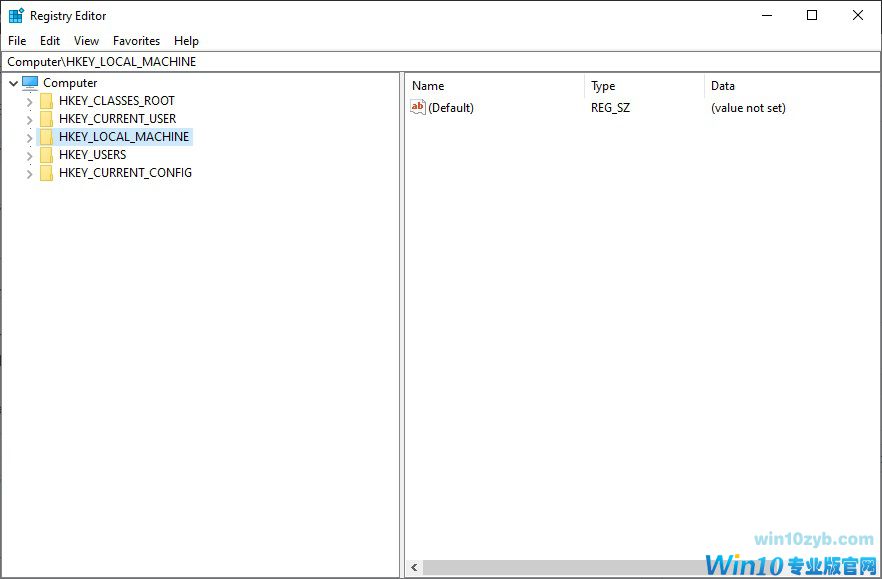Open the Favorites menu
The image size is (882, 579).
[x=136, y=41]
